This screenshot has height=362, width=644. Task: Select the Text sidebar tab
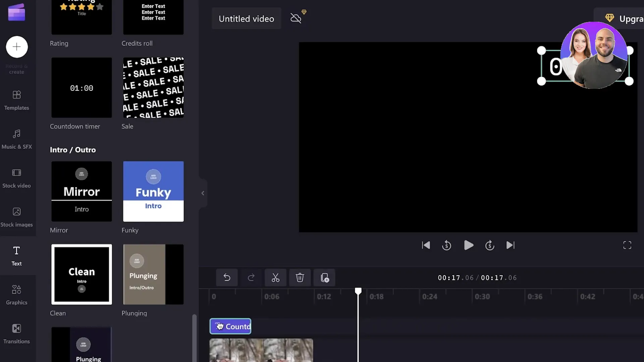point(16,256)
